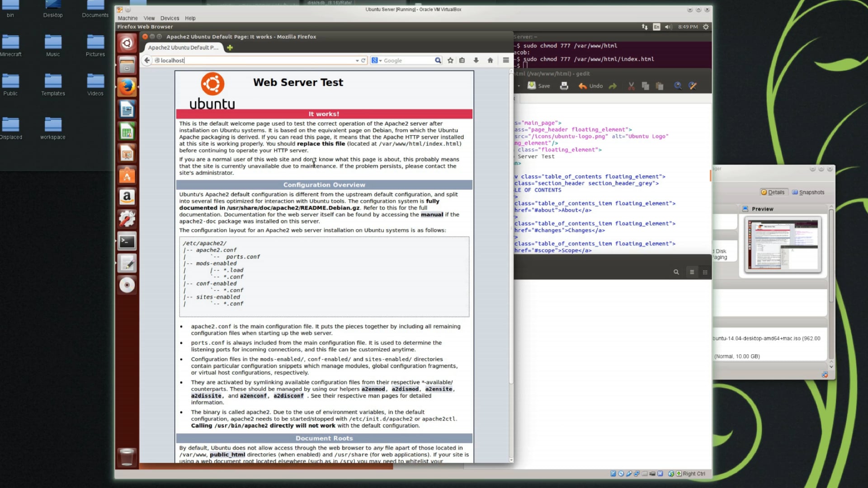The image size is (868, 488).
Task: Switch to Terminal in launcher
Action: [x=127, y=241]
